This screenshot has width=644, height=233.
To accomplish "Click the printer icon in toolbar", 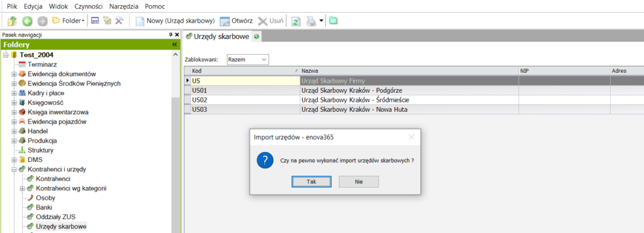I will pos(311,21).
